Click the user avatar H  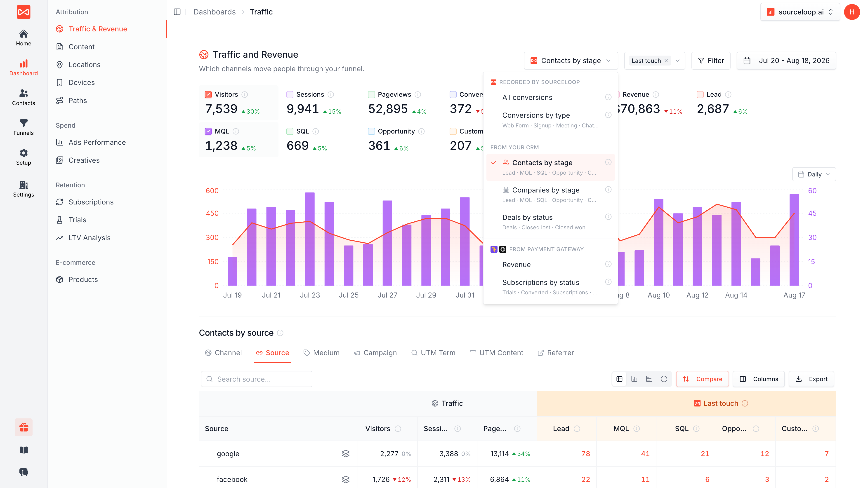click(852, 12)
